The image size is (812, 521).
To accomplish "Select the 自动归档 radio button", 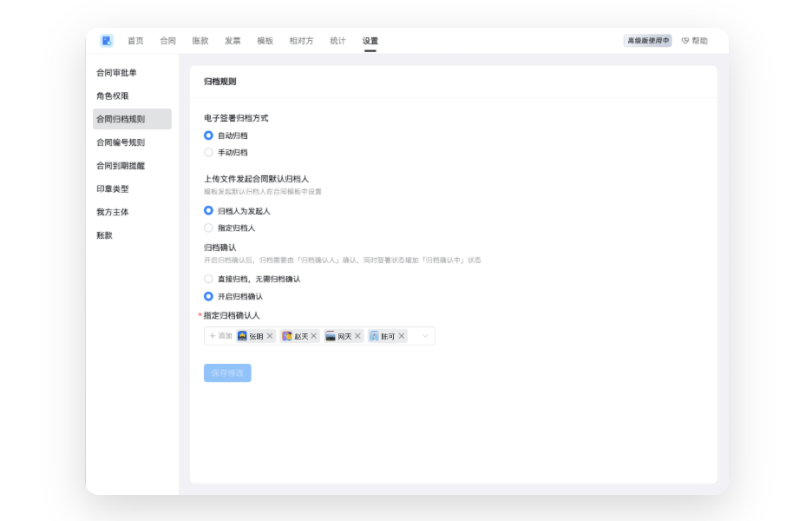I will (x=208, y=135).
